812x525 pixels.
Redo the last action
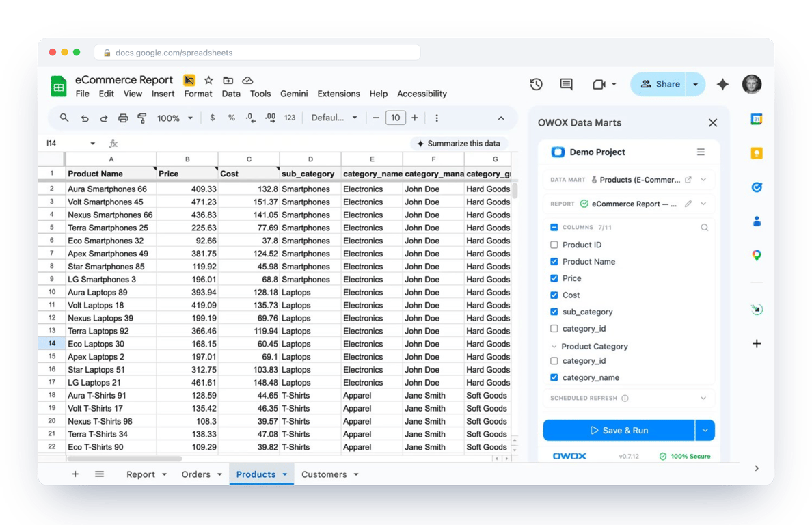pos(104,118)
